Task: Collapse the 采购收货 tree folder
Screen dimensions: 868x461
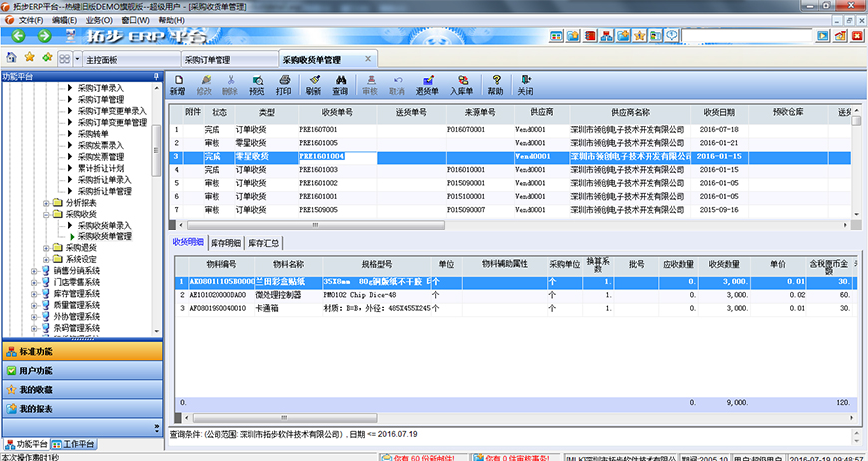Action: click(x=47, y=214)
